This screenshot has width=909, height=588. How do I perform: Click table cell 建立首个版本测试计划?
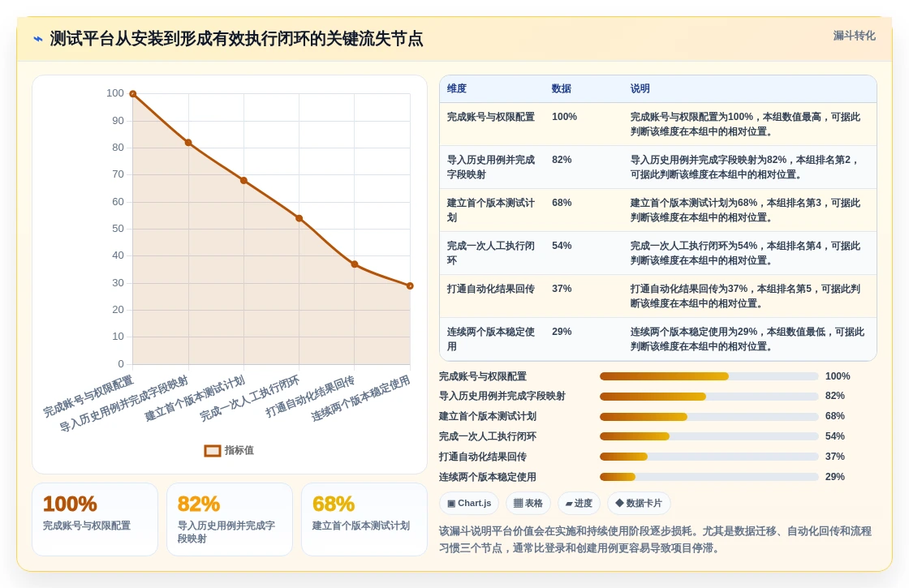pyautogui.click(x=490, y=210)
